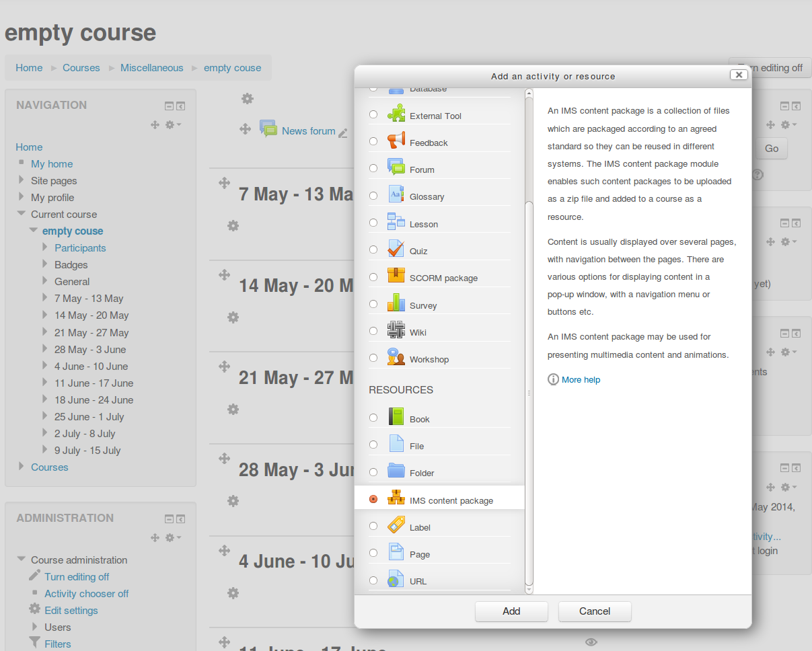Click the activity list vertical scrollbar
This screenshot has height=651, width=812.
tap(529, 393)
